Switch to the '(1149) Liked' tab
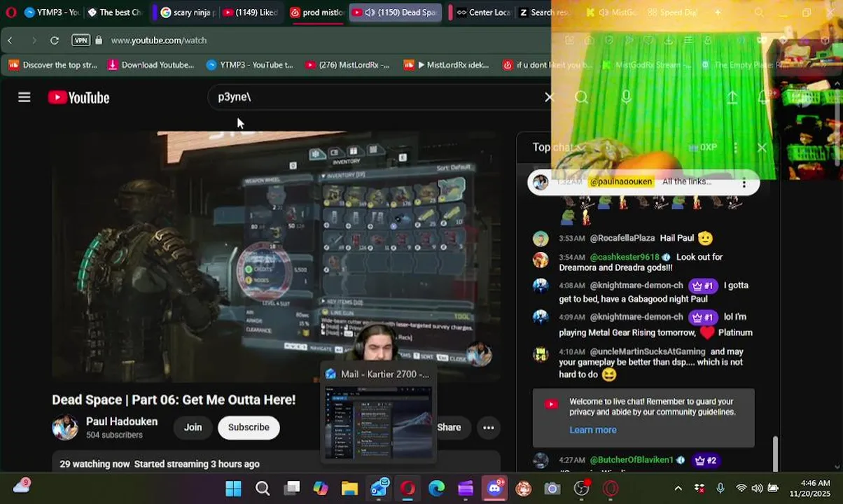843x504 pixels. point(249,13)
